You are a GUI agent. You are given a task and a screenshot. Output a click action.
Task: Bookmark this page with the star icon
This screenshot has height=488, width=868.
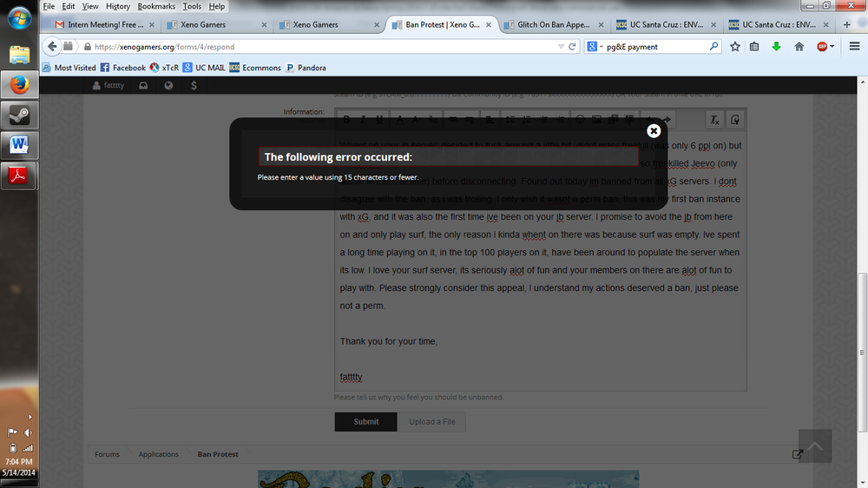[734, 47]
